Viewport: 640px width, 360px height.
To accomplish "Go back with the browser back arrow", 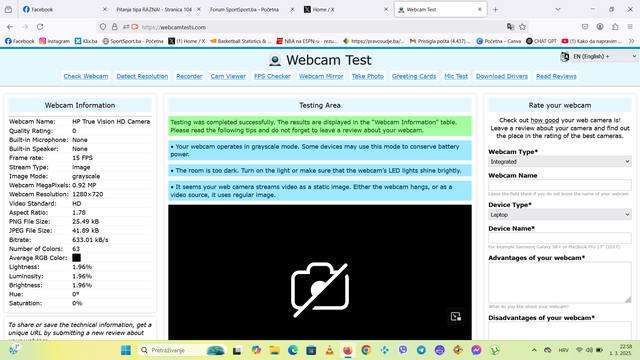I will 10,27.
